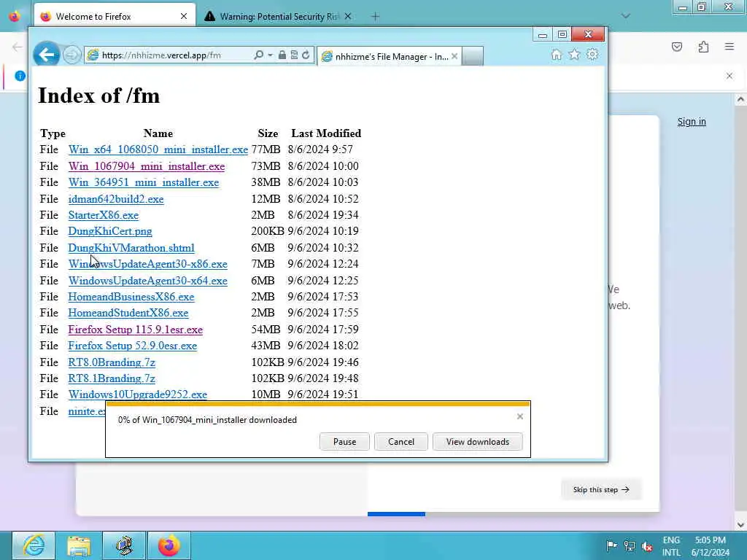Click Firefox scrollbar up arrow
The width and height of the screenshot is (747, 560).
pyautogui.click(x=740, y=99)
